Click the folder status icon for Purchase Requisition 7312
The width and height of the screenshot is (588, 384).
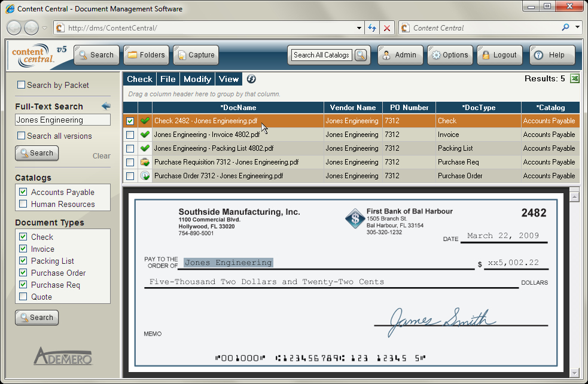(x=145, y=162)
